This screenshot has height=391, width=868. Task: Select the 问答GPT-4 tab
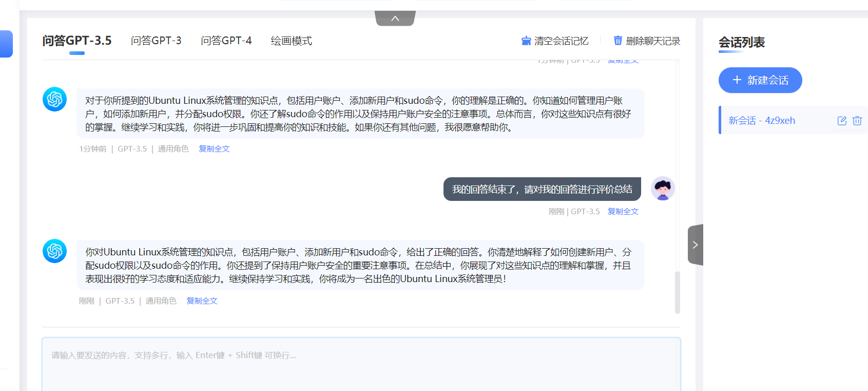226,41
